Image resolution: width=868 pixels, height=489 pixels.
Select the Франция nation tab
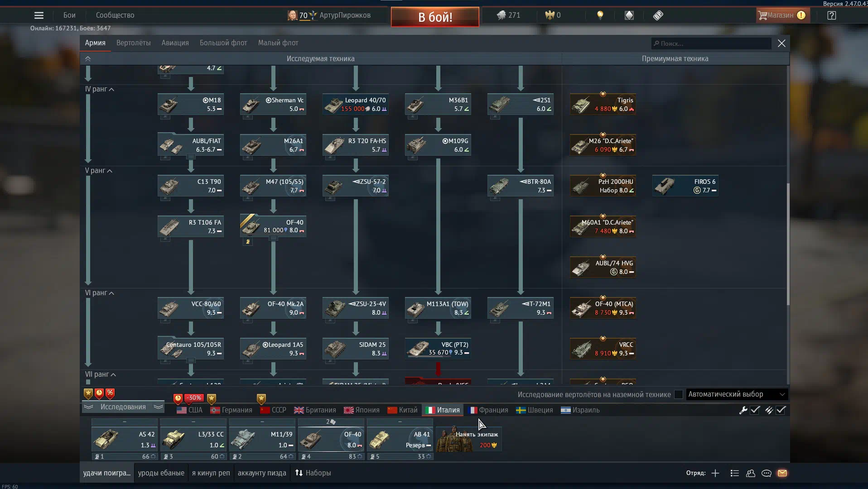pos(488,410)
